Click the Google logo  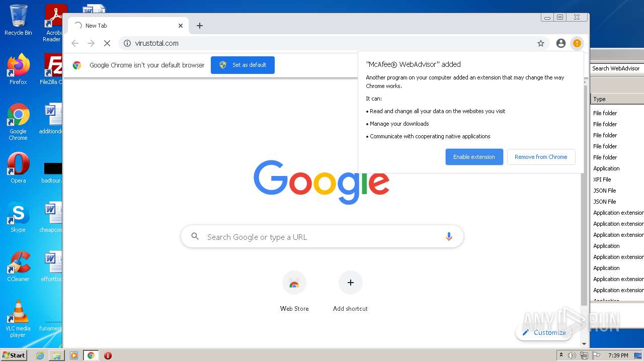pos(321,182)
